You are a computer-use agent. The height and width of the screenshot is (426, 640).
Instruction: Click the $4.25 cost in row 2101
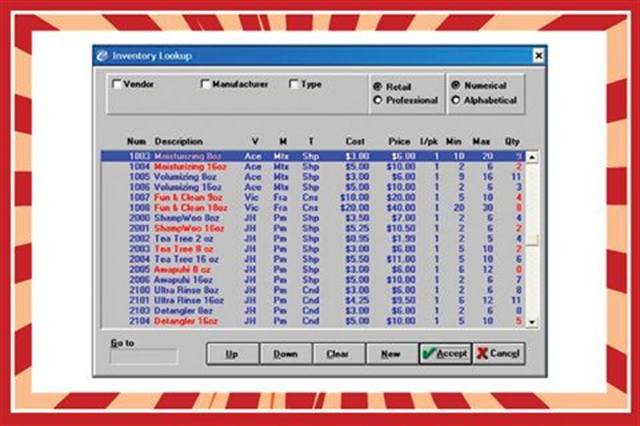357,300
